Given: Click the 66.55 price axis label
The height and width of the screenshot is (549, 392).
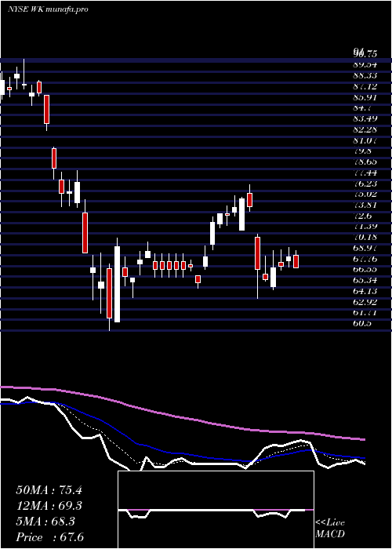Looking at the screenshot, I should 365,270.
